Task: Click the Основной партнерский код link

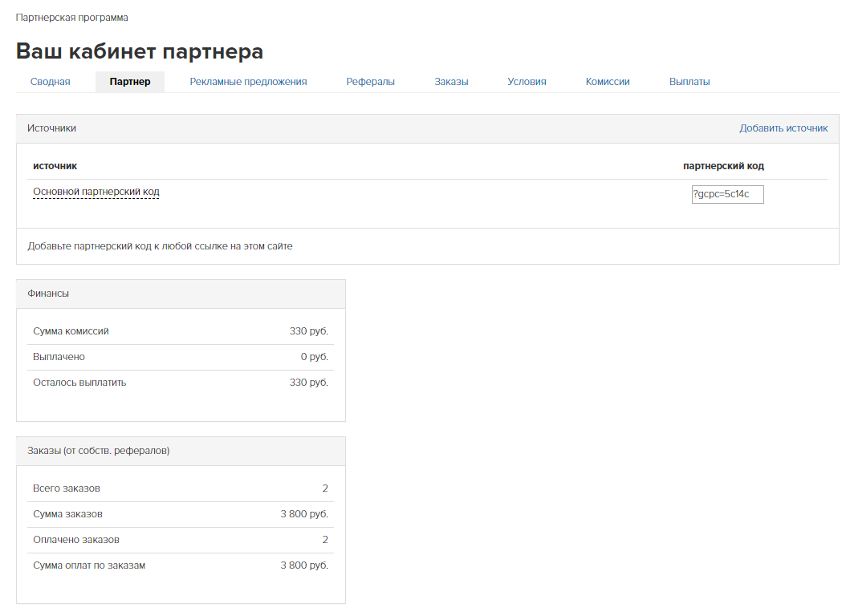Action: [x=96, y=192]
